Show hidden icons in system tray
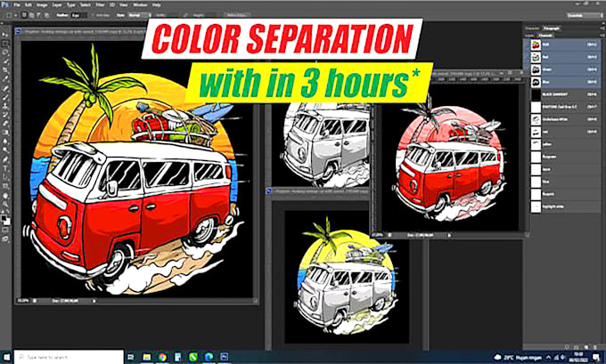The width and height of the screenshot is (606, 364). click(548, 357)
